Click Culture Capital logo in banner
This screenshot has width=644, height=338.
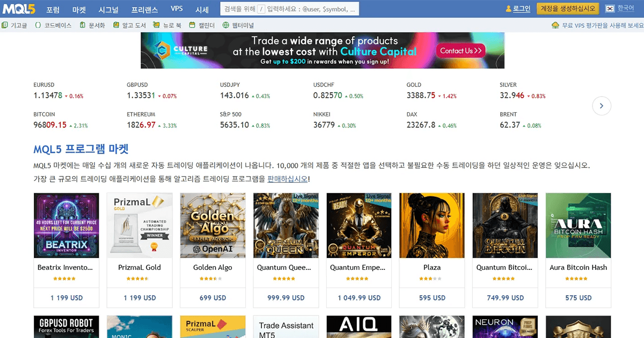click(x=180, y=50)
